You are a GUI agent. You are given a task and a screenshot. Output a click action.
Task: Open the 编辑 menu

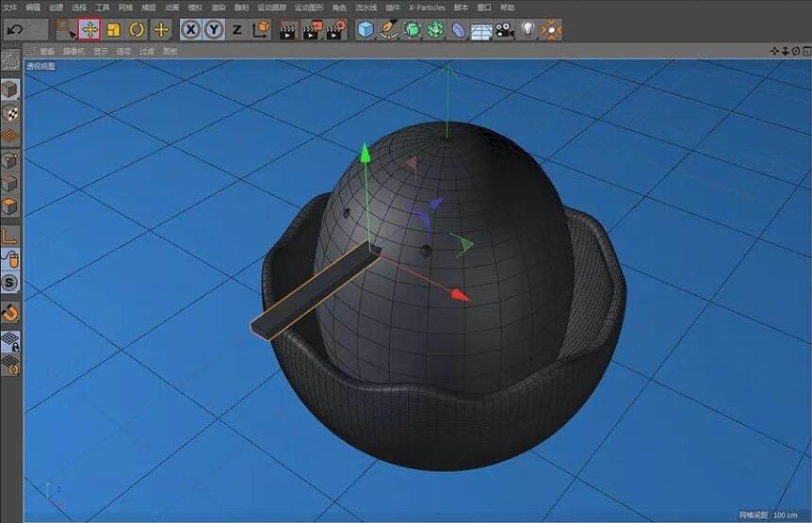33,8
